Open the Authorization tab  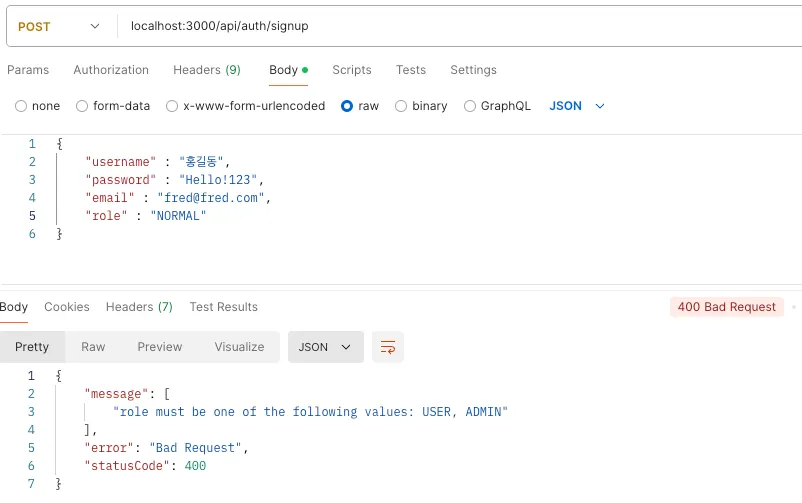[111, 70]
